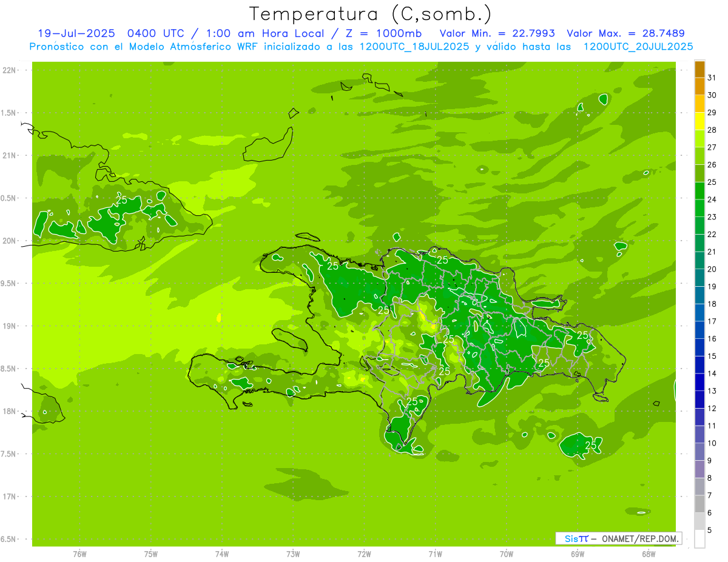
Task: Click the '73W' longitude axis label
Action: tap(293, 554)
